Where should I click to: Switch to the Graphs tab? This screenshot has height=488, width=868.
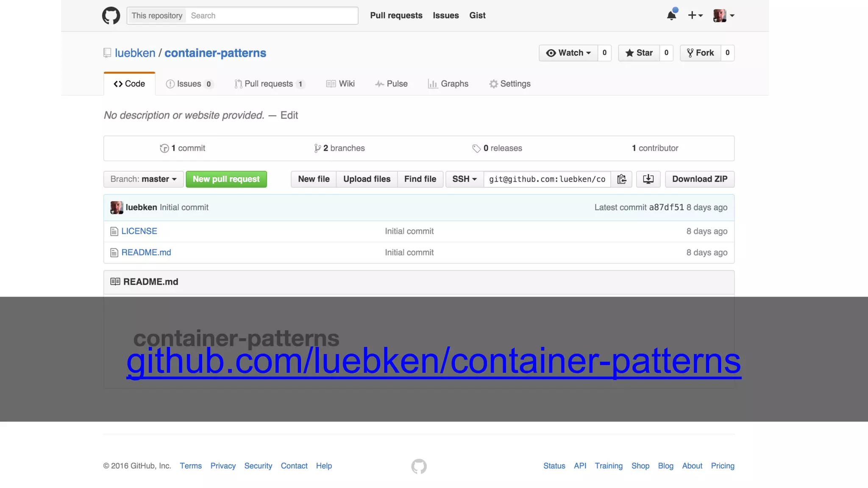tap(448, 84)
